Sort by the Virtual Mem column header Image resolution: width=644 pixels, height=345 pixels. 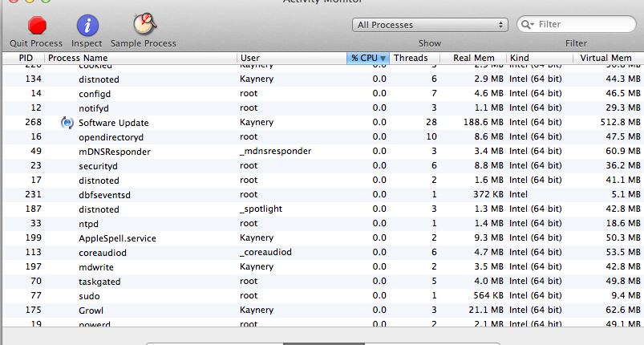coord(608,58)
